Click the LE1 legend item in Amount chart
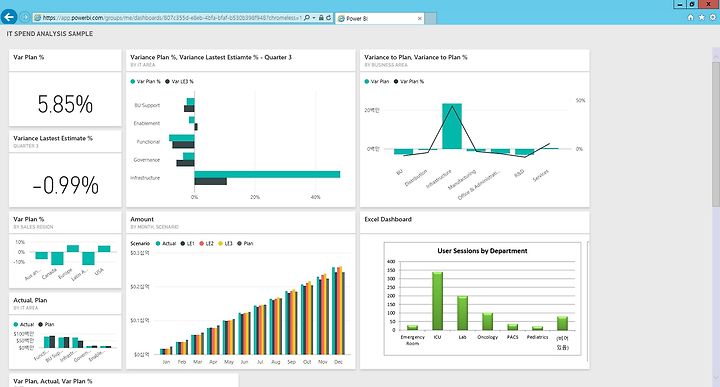 click(187, 243)
